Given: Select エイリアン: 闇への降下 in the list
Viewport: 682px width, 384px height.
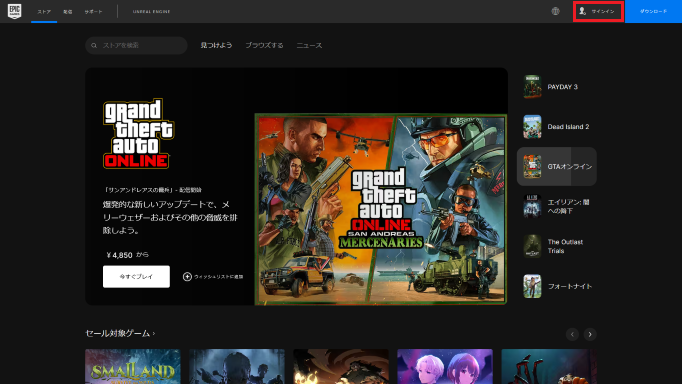Looking at the screenshot, I should (557, 207).
